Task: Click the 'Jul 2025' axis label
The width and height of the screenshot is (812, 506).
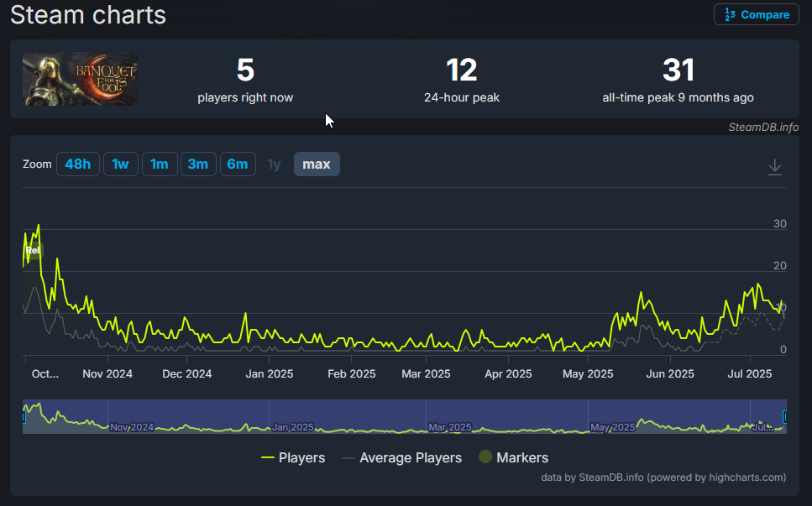Action: [x=749, y=373]
